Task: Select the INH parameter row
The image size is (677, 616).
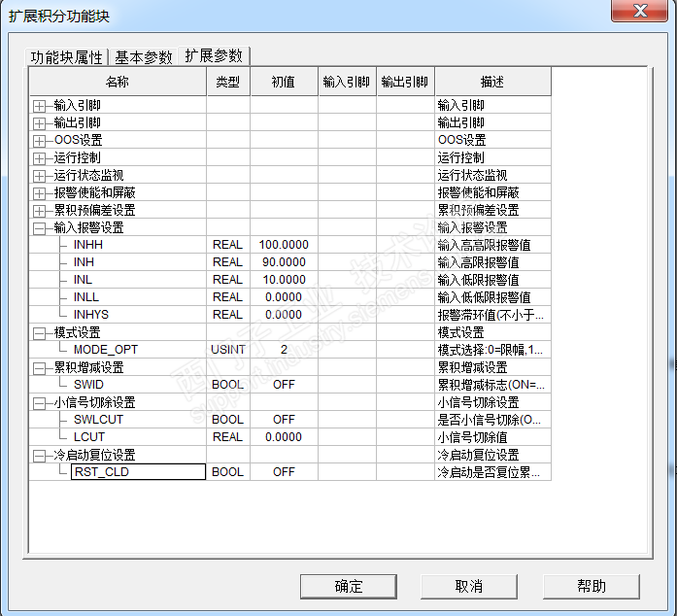Action: (290, 262)
